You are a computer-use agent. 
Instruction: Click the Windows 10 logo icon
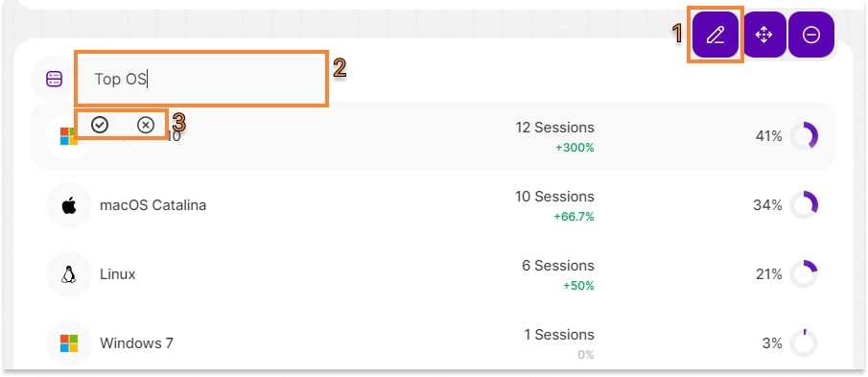tap(67, 136)
